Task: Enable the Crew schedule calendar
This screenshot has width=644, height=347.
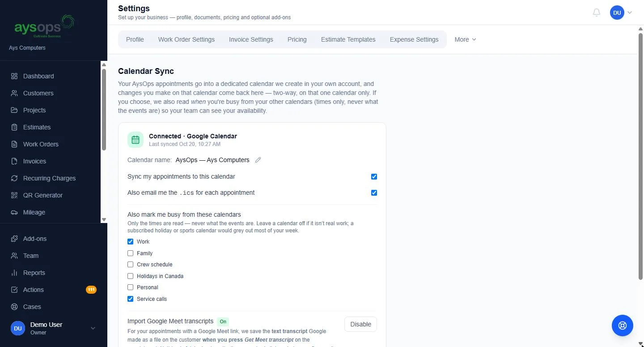Action: (x=130, y=264)
